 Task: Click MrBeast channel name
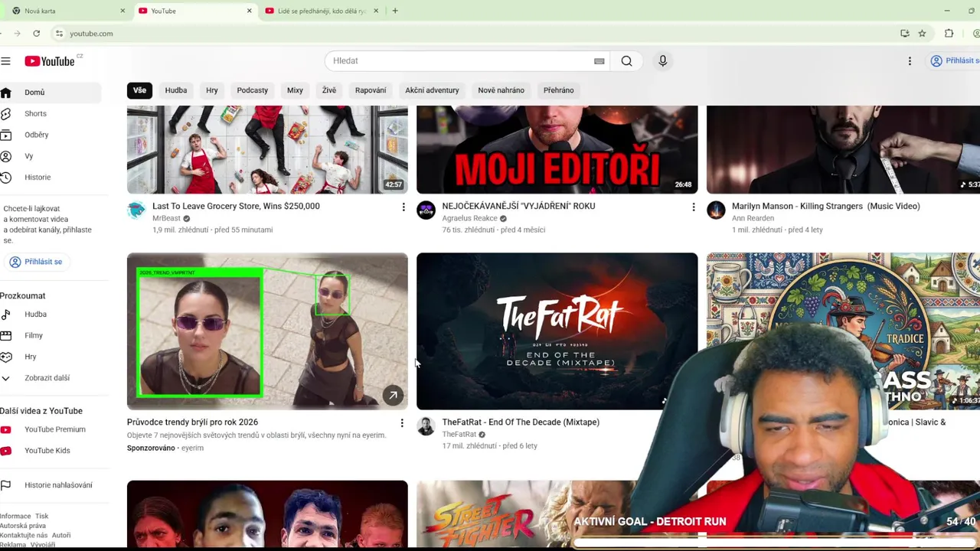(x=166, y=219)
